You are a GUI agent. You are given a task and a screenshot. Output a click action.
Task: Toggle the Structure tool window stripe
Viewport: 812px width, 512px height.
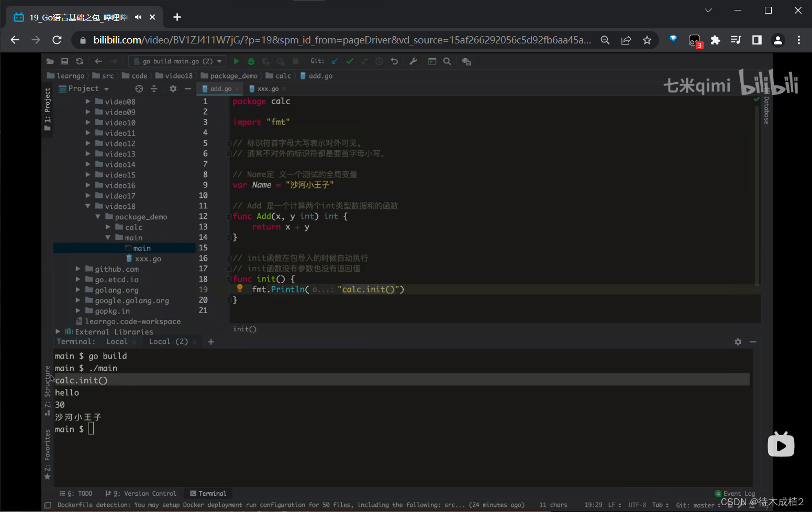(48, 391)
